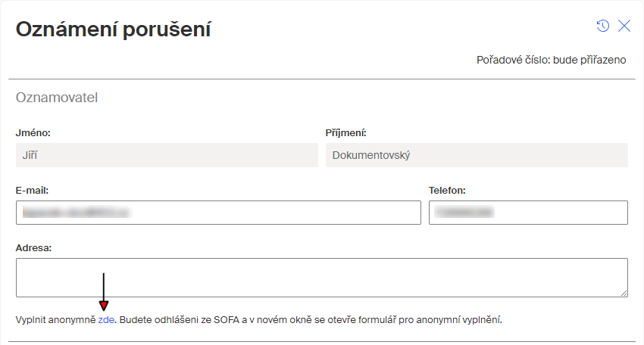Click the Jméno field containing Jiří
644x345 pixels.
tap(167, 155)
